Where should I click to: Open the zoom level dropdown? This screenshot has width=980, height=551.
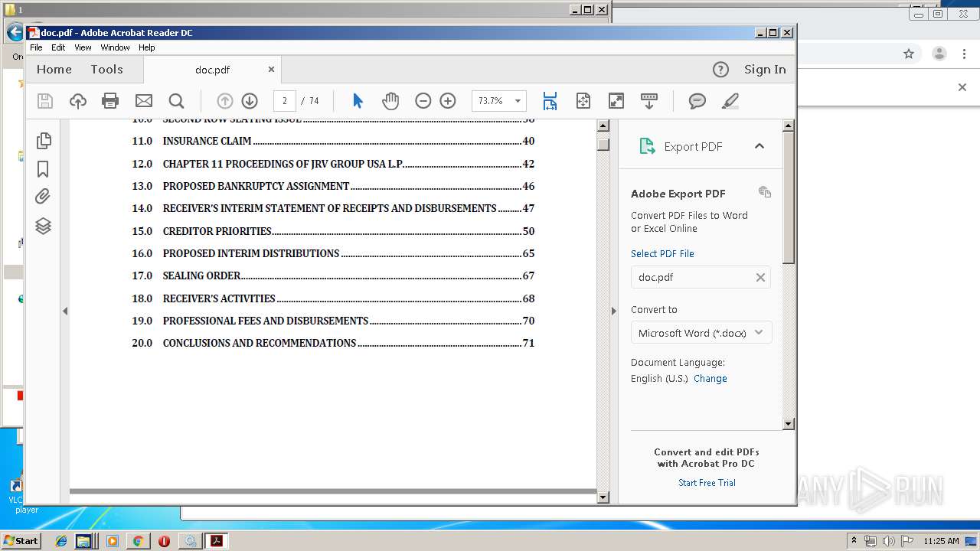[x=518, y=101]
